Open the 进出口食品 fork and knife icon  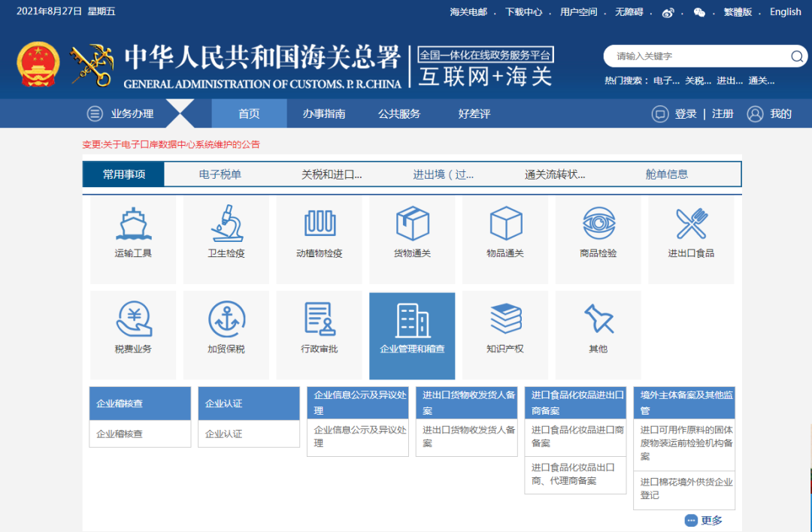(692, 223)
